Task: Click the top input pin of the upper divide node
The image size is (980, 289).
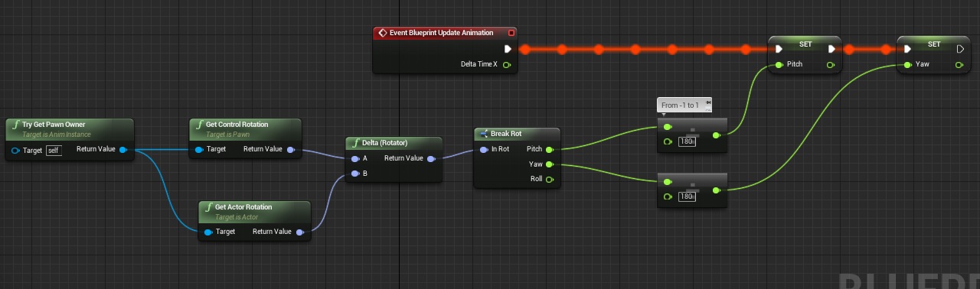Action: [x=668, y=127]
